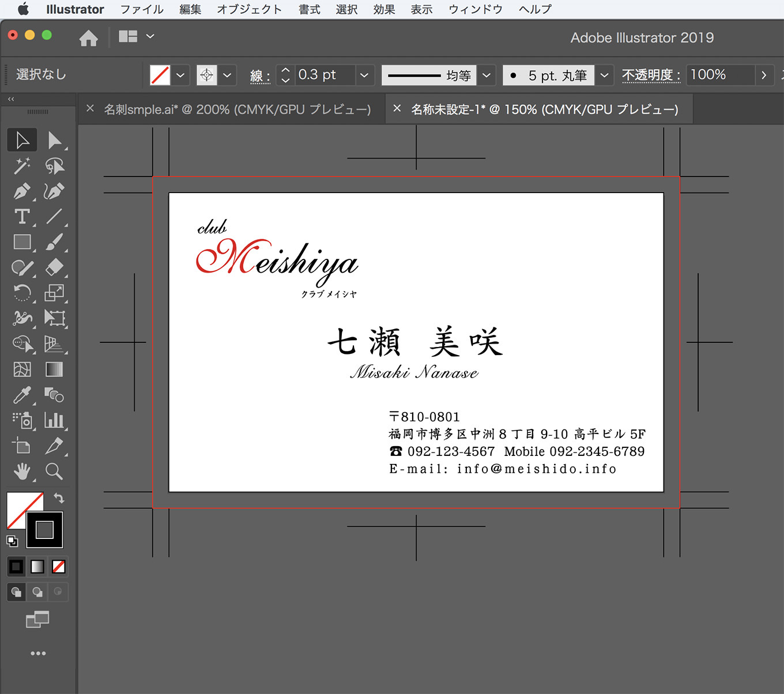Screen dimensions: 784x694
Task: Click stroke weight stepper arrows
Action: 285,75
